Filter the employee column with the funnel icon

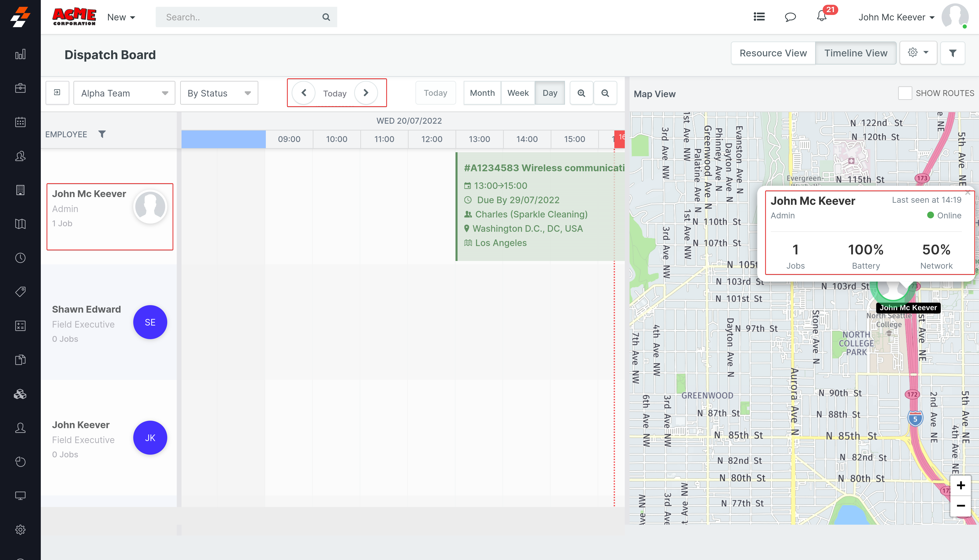pyautogui.click(x=102, y=134)
